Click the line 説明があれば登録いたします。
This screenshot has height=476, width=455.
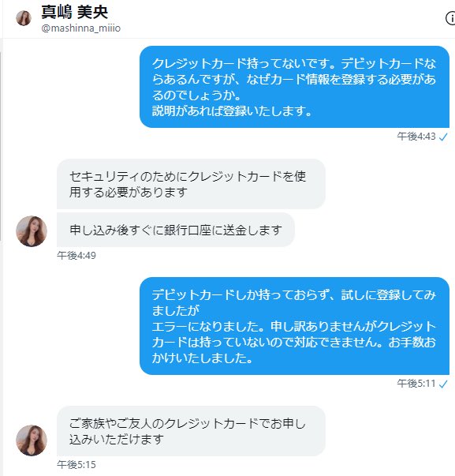(x=232, y=111)
